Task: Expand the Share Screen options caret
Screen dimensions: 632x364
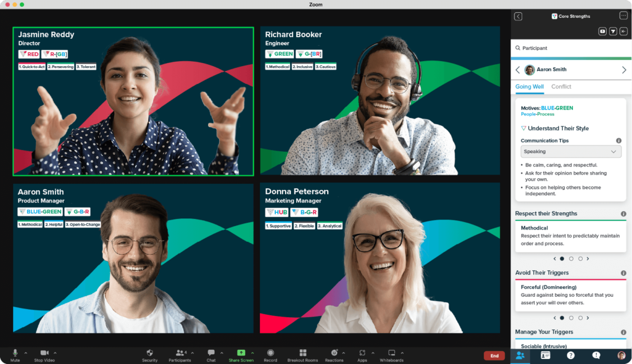Action: [252, 353]
